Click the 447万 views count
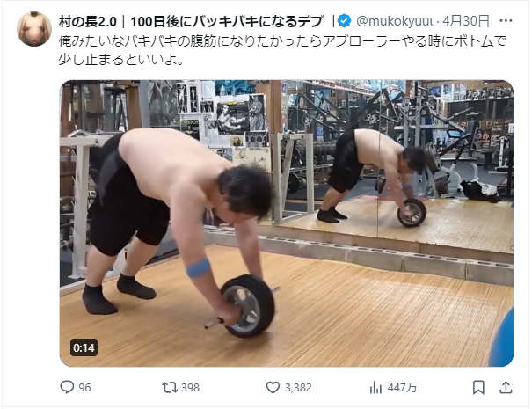Screen dimensions: 532x409 coord(402,388)
